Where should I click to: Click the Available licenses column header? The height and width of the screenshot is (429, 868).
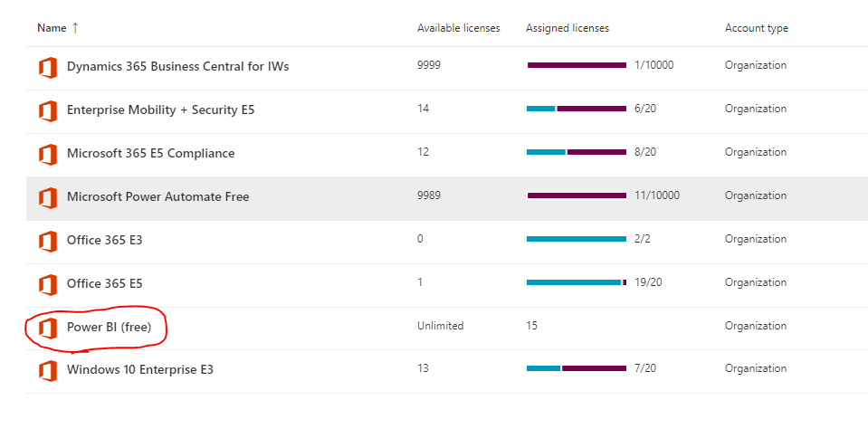[458, 28]
